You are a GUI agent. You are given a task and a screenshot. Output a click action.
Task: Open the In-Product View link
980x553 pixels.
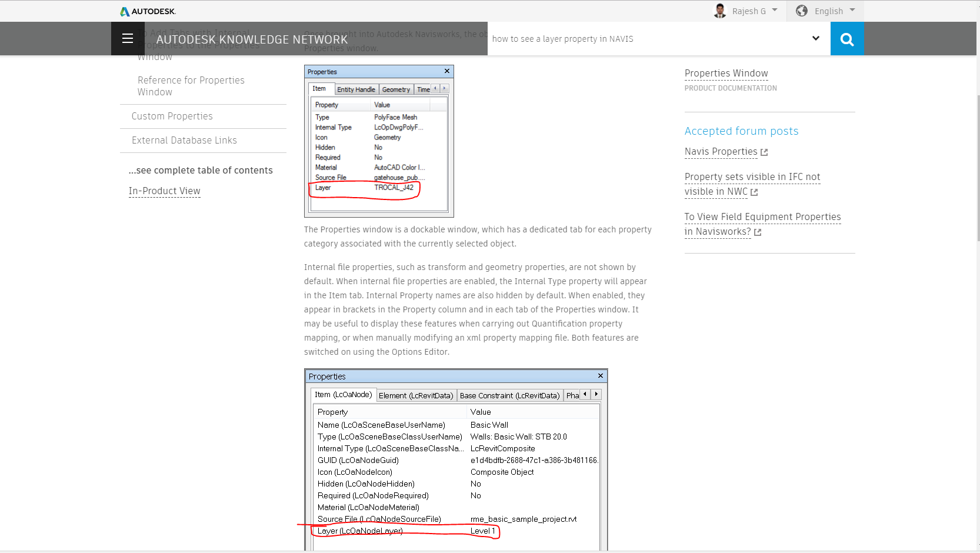coord(164,191)
